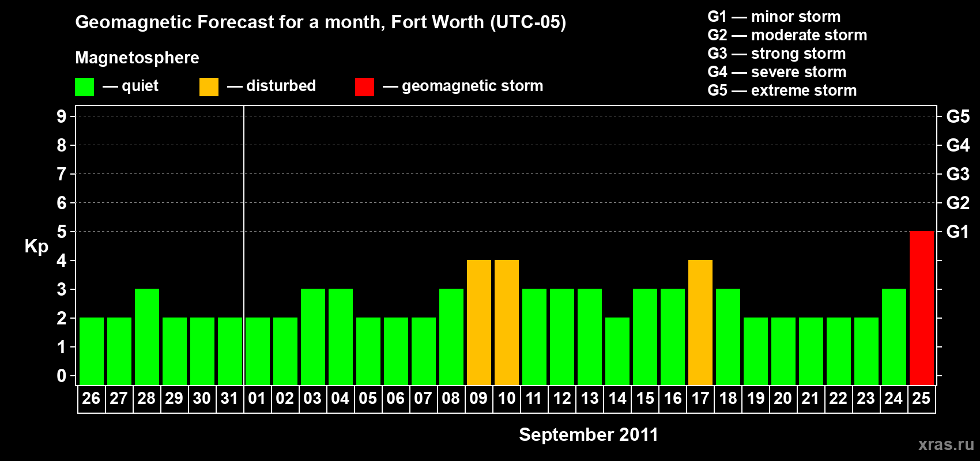This screenshot has width=980, height=461.
Task: Click the green bar for day 08
Action: tap(451, 337)
